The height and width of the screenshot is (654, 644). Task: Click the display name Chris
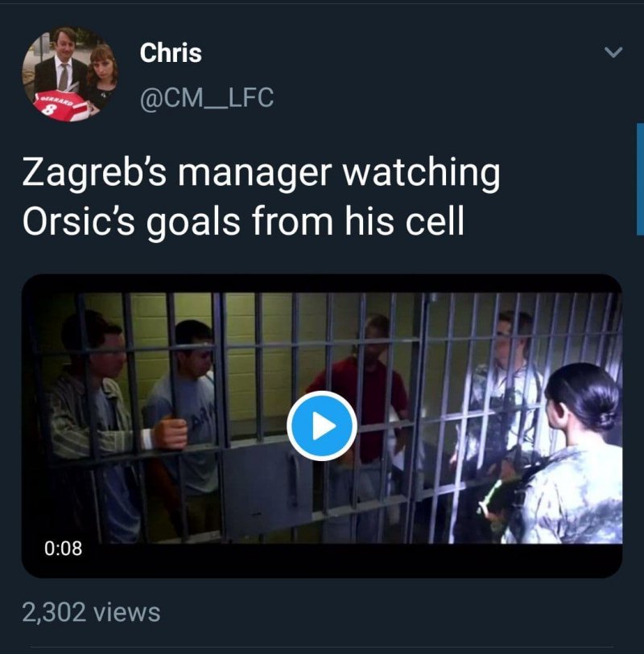click(171, 53)
